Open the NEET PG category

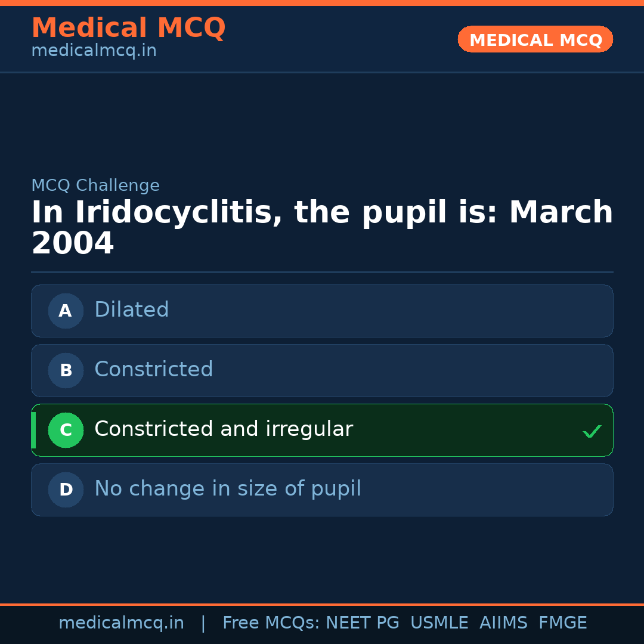(x=362, y=623)
